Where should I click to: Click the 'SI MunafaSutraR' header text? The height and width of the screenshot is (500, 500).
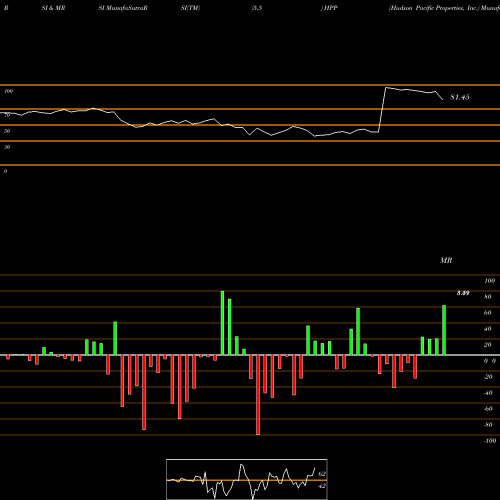[123, 8]
